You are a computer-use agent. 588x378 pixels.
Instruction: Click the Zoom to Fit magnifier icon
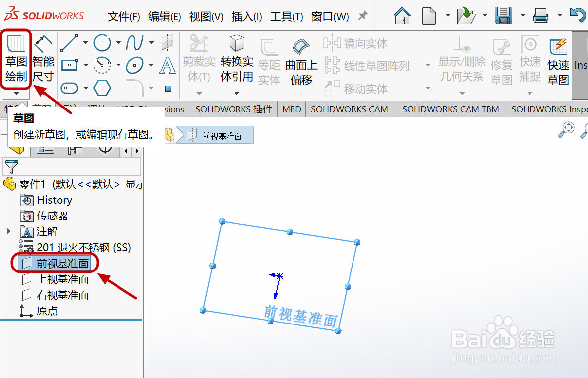(566, 130)
